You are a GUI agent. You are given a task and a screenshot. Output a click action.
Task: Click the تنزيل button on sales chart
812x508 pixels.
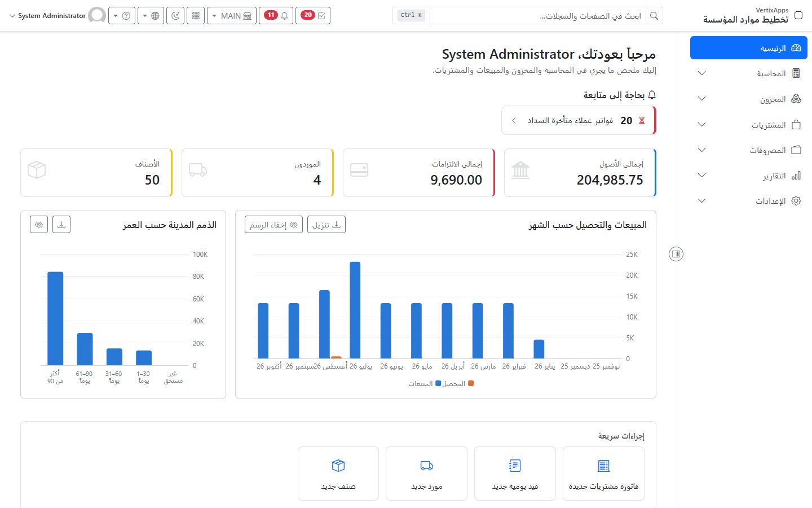point(326,225)
